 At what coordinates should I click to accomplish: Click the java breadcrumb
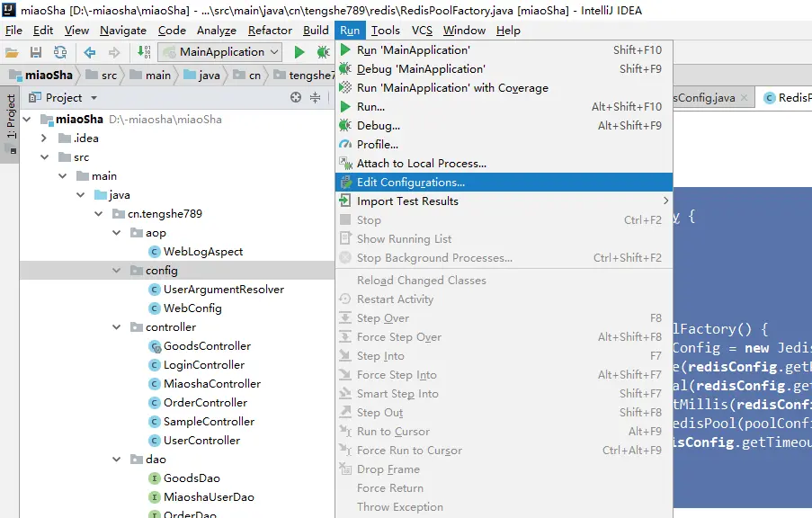coord(202,76)
